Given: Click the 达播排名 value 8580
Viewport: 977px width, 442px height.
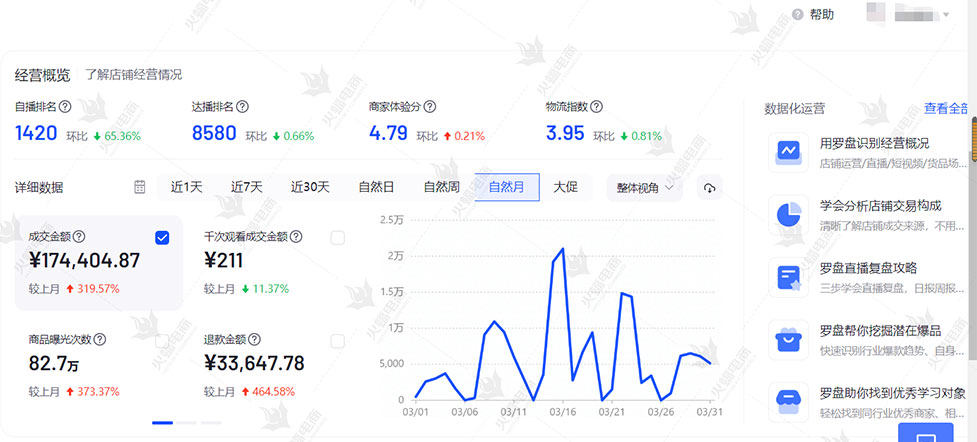Looking at the screenshot, I should pos(214,133).
